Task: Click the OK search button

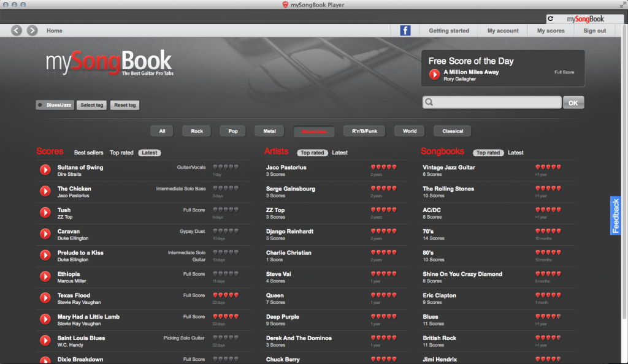Action: (573, 102)
